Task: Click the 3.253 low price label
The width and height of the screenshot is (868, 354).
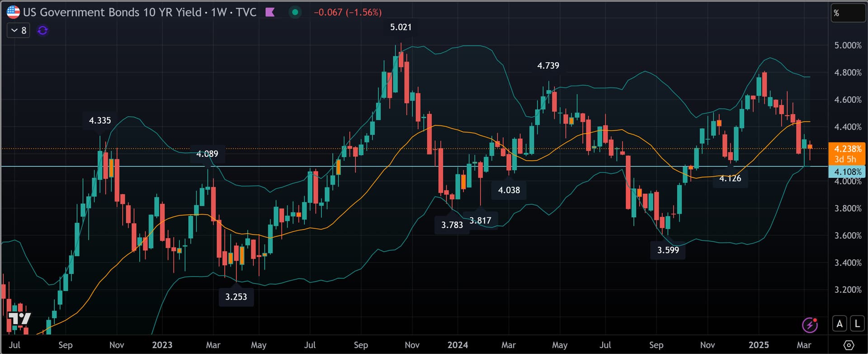Action: 236,297
